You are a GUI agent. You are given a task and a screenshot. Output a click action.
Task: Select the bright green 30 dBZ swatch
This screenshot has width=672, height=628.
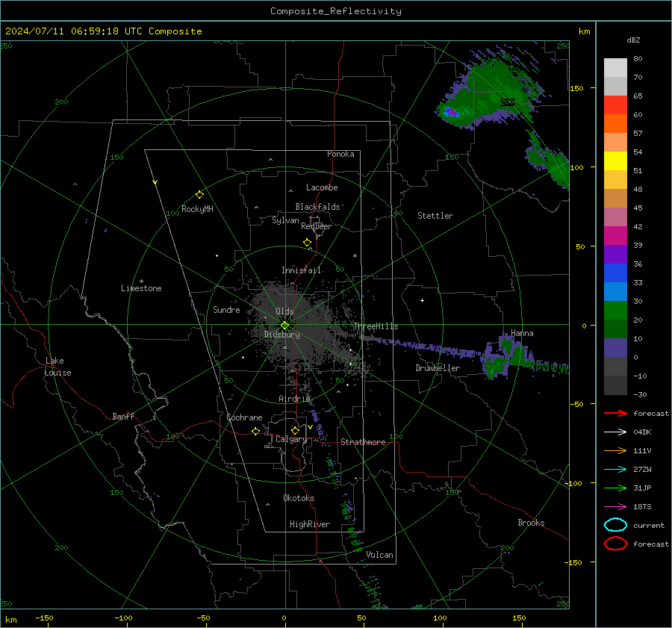615,310
